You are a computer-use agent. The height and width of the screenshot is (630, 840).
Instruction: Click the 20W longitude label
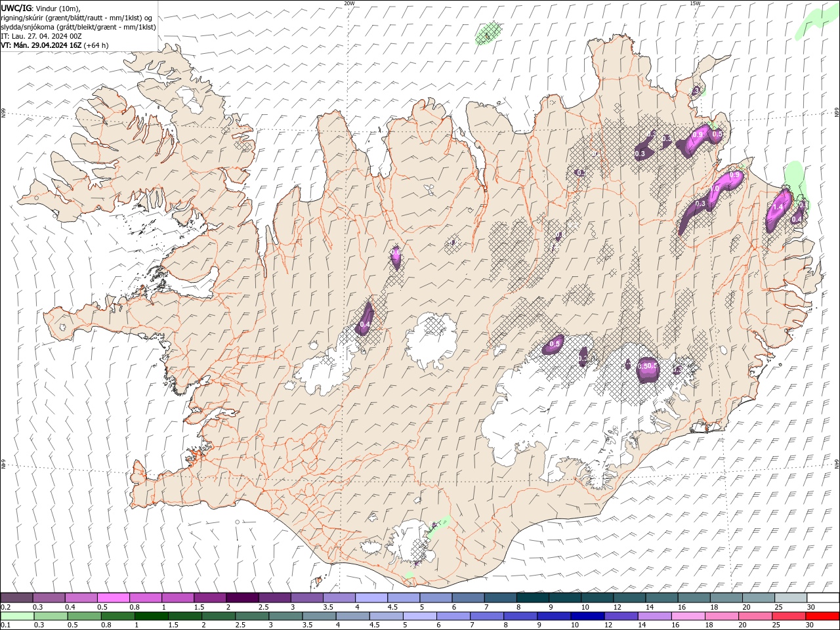point(349,3)
